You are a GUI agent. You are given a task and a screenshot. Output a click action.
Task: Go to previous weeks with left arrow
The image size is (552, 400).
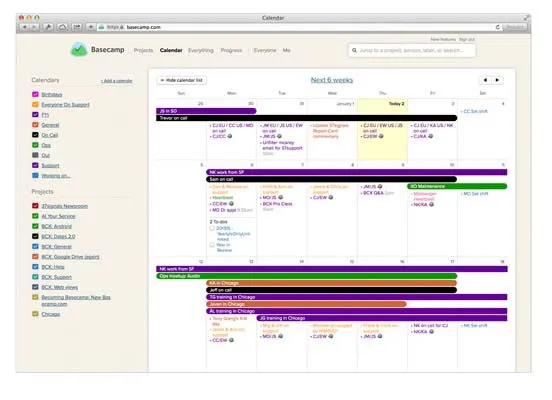485,80
